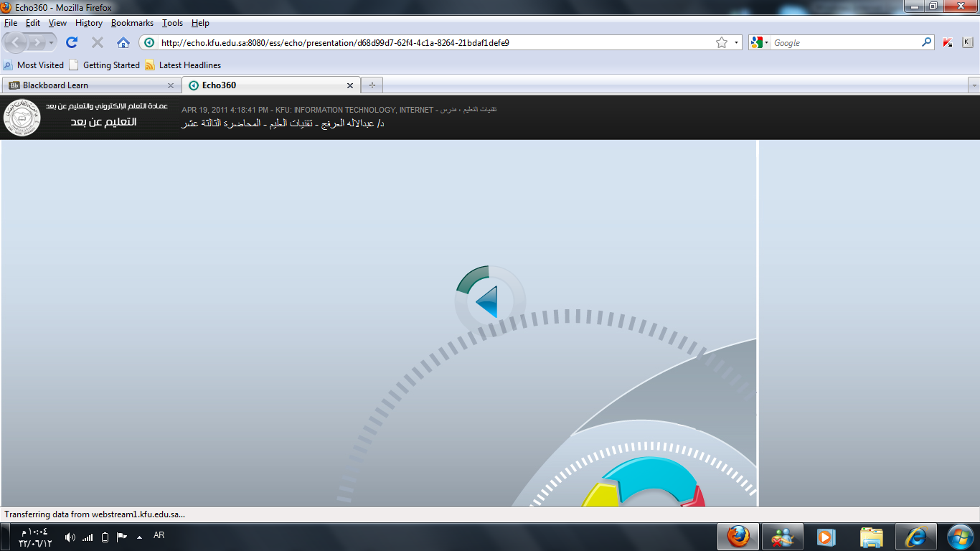980x551 pixels.
Task: Open the Bookmarks menu
Action: (x=132, y=23)
